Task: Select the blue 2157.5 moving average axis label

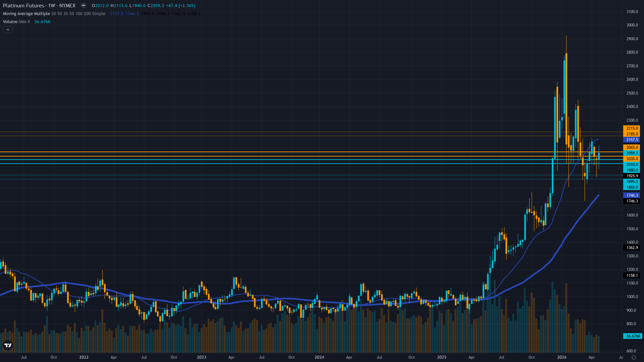Action: (632, 140)
